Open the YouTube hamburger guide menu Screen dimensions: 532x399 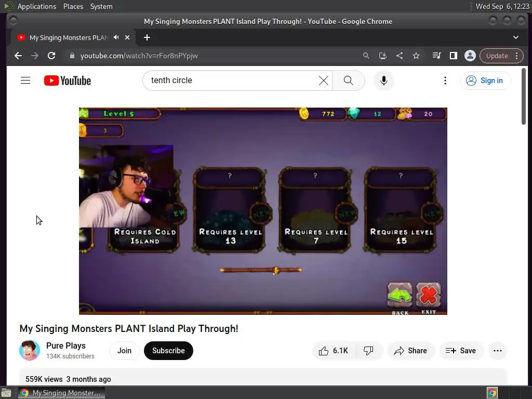click(25, 81)
